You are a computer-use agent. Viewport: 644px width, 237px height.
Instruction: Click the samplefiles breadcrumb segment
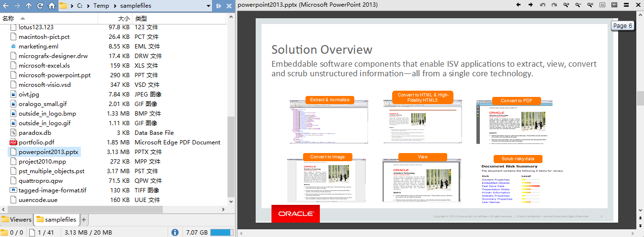pos(136,6)
